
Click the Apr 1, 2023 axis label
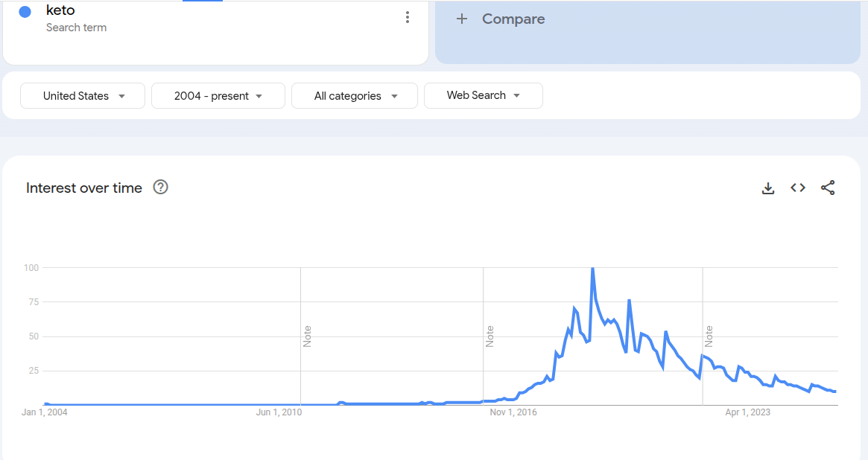tap(747, 412)
